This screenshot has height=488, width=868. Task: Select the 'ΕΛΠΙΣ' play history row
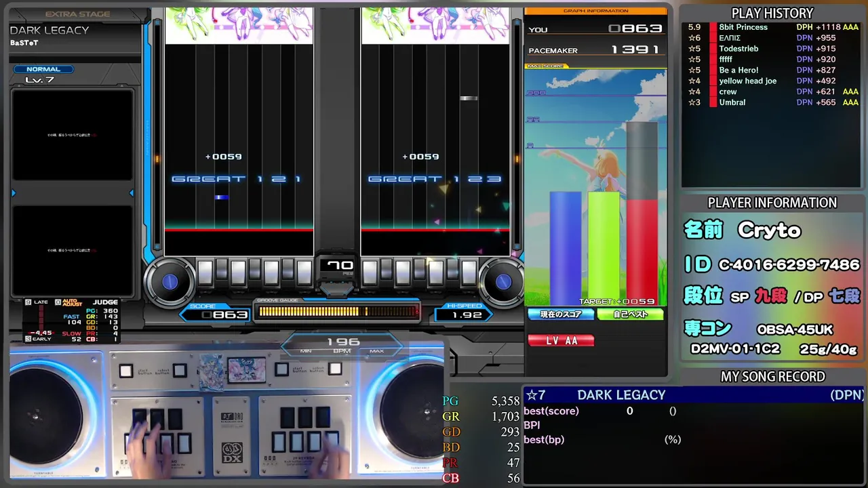772,38
